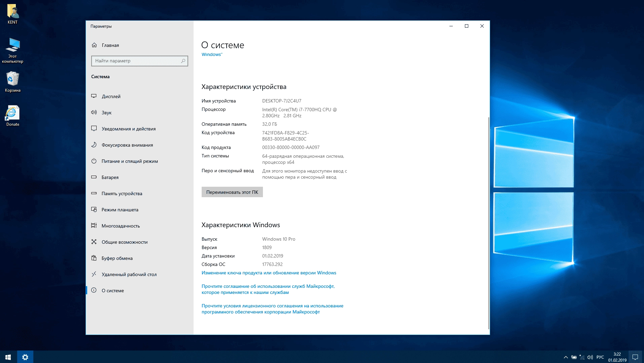Viewport: 644px width, 363px height.
Task: Click the volume tray icon
Action: [x=590, y=357]
